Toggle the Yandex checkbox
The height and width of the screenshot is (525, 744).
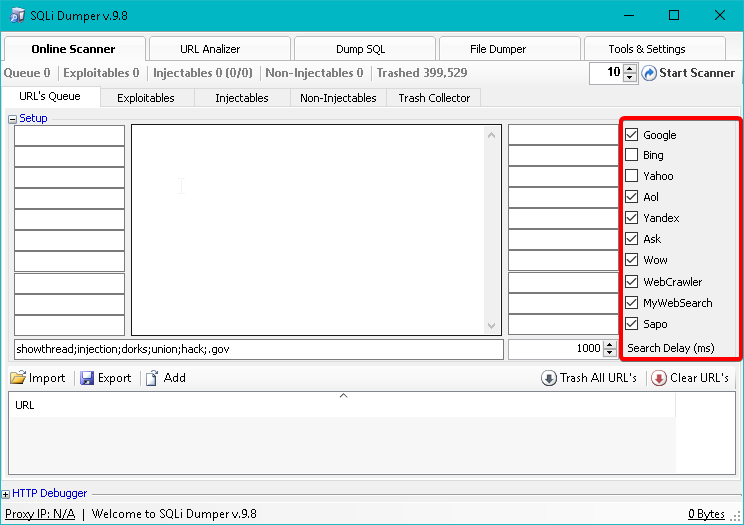coord(632,217)
